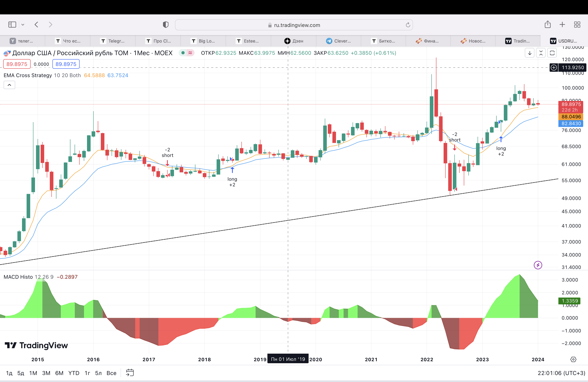Screen dimensions: 588x382
Task: Click the privacy shield icon
Action: (166, 25)
